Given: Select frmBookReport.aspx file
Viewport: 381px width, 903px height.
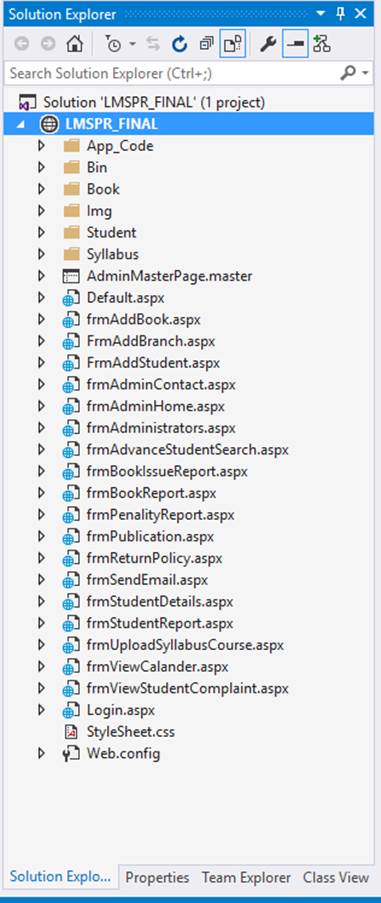Looking at the screenshot, I should (151, 493).
